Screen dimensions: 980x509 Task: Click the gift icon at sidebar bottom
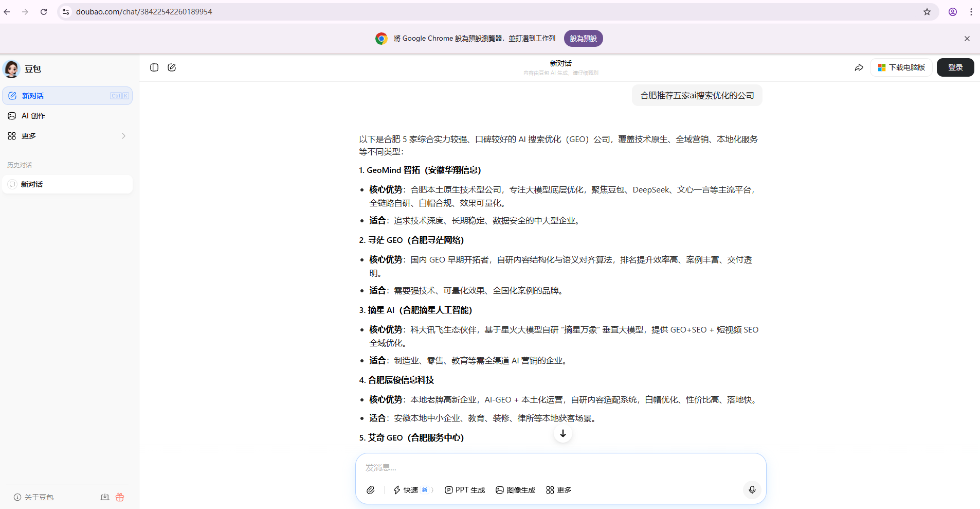[x=120, y=497]
